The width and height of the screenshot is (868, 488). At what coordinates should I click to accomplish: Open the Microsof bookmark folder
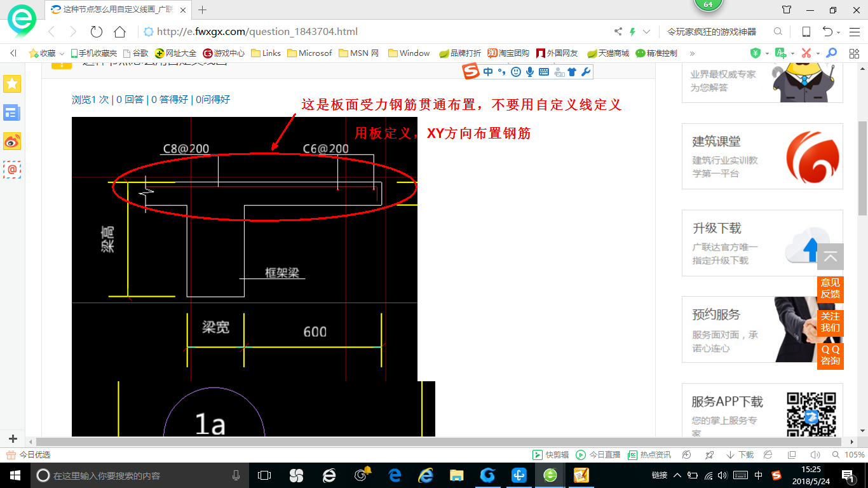point(309,53)
